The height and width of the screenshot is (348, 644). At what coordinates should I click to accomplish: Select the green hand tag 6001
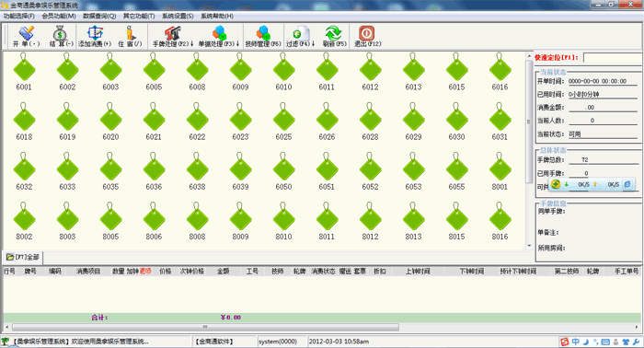pos(24,72)
